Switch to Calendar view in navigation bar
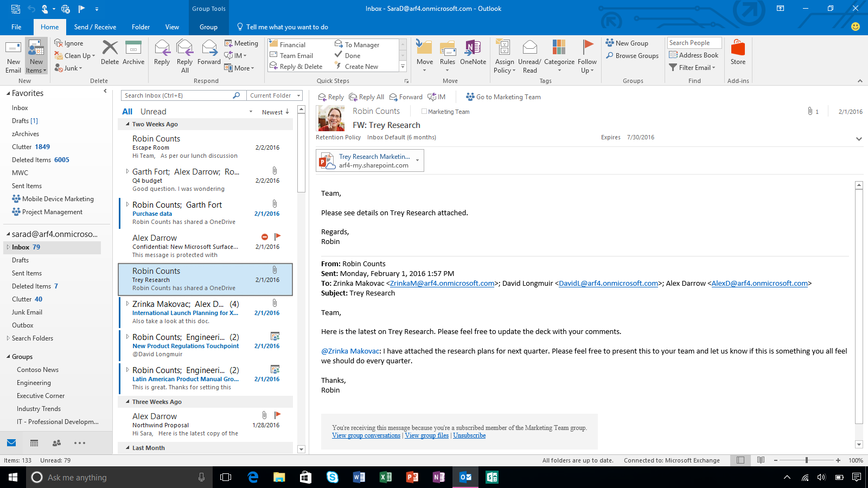The image size is (868, 488). (x=34, y=443)
